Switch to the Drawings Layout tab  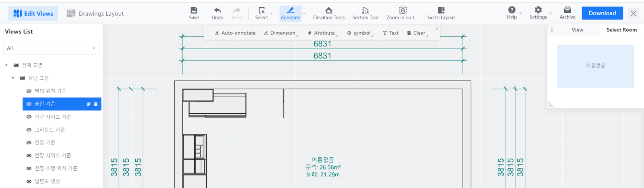tap(95, 14)
